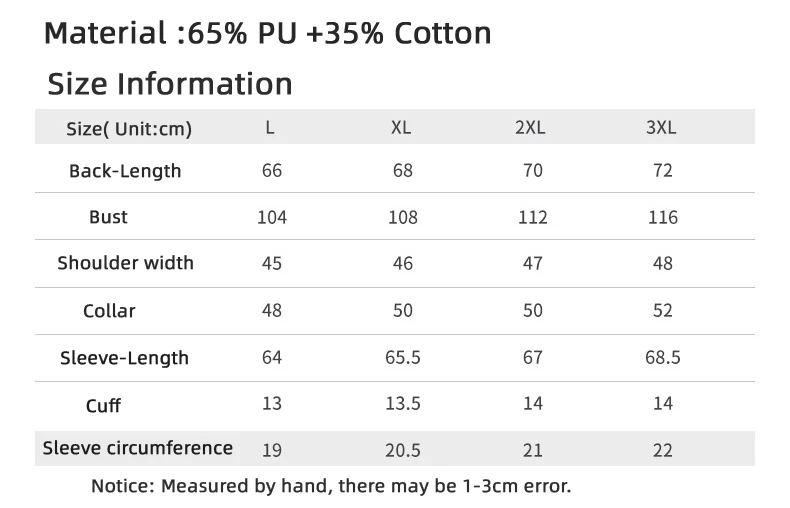Select the Back-Length row label

[x=125, y=171]
